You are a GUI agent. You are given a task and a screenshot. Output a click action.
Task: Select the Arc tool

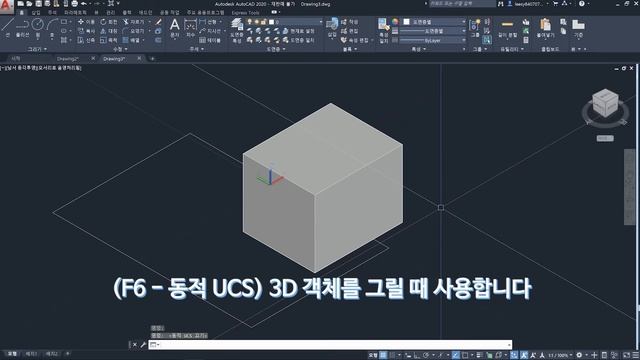[x=52, y=27]
